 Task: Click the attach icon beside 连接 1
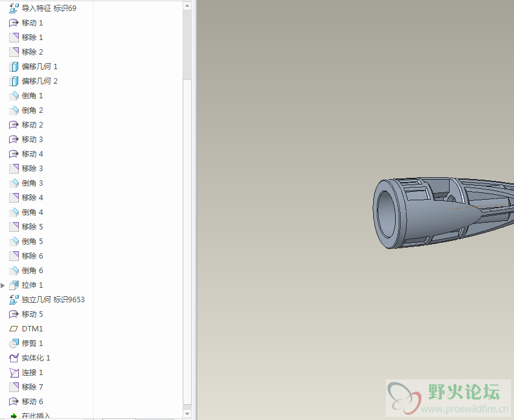(x=14, y=373)
